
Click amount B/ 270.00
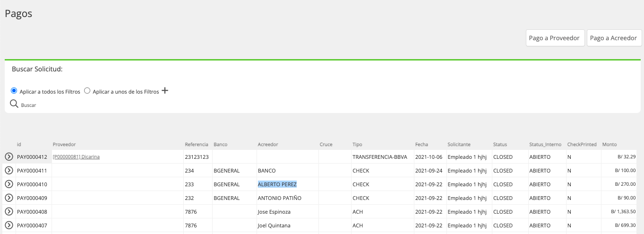[626, 184]
